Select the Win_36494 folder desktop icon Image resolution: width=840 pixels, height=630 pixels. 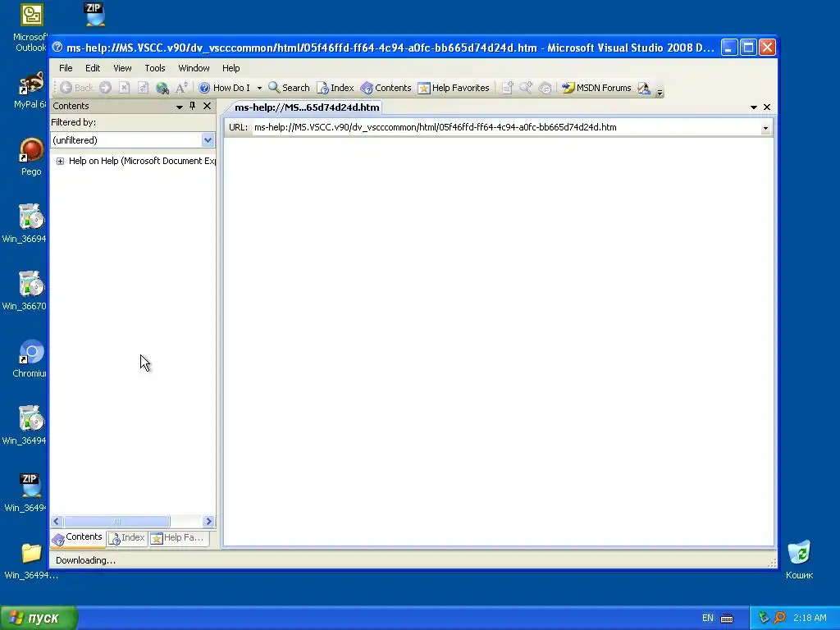30,561
